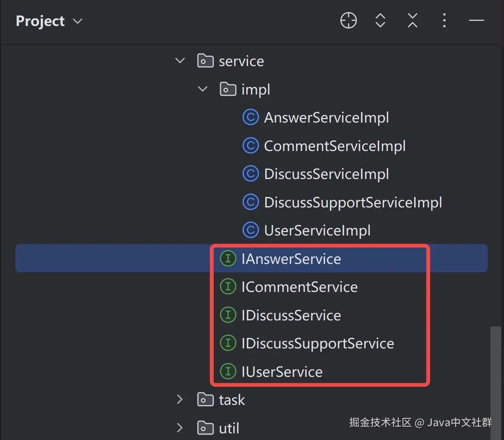Open the Project panel options kebab menu
Image resolution: width=504 pixels, height=440 pixels.
(444, 20)
